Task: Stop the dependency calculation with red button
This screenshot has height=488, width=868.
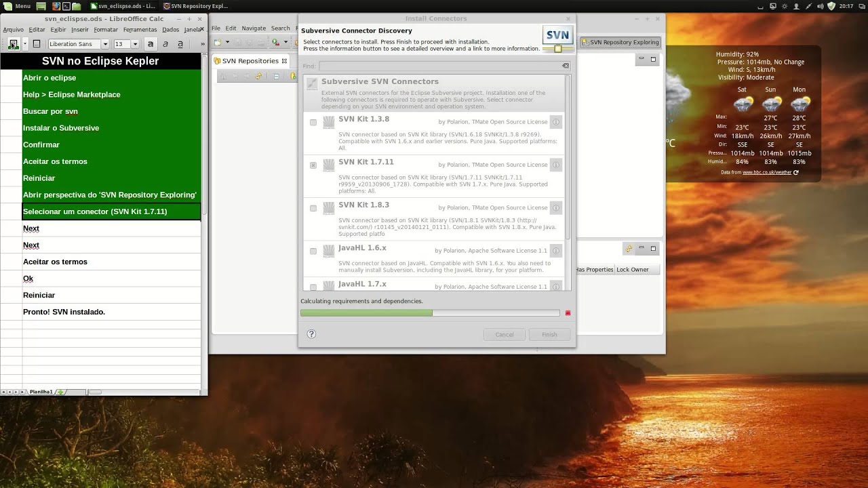Action: (x=568, y=313)
